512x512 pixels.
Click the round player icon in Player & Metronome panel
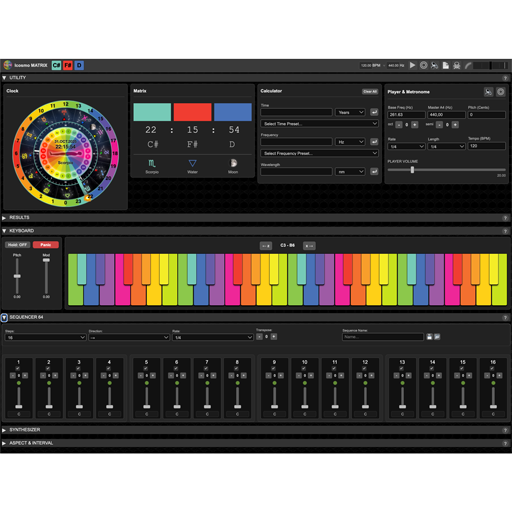click(x=500, y=92)
